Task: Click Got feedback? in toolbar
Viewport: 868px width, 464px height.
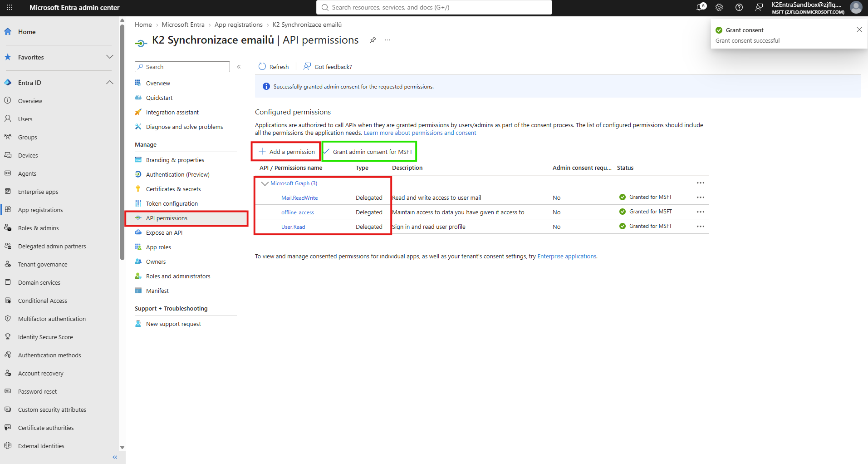Action: click(328, 67)
